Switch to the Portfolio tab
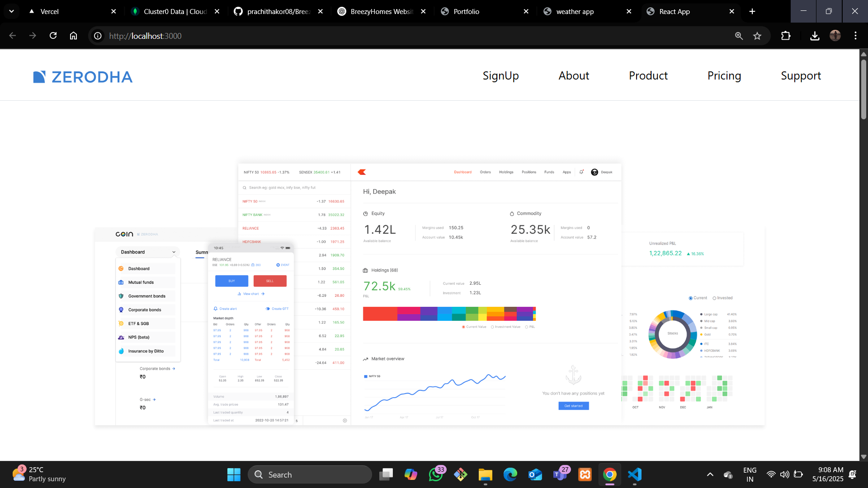 pos(466,11)
